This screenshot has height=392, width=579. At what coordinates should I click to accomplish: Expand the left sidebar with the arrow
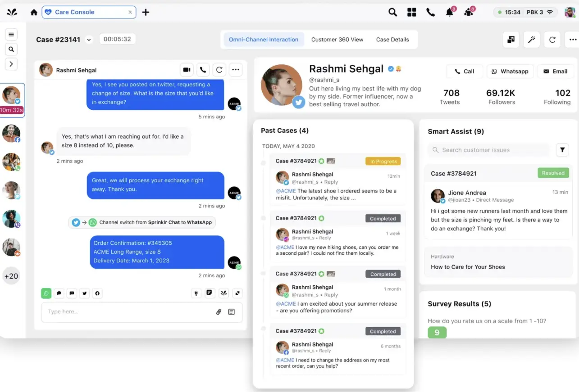coord(11,64)
